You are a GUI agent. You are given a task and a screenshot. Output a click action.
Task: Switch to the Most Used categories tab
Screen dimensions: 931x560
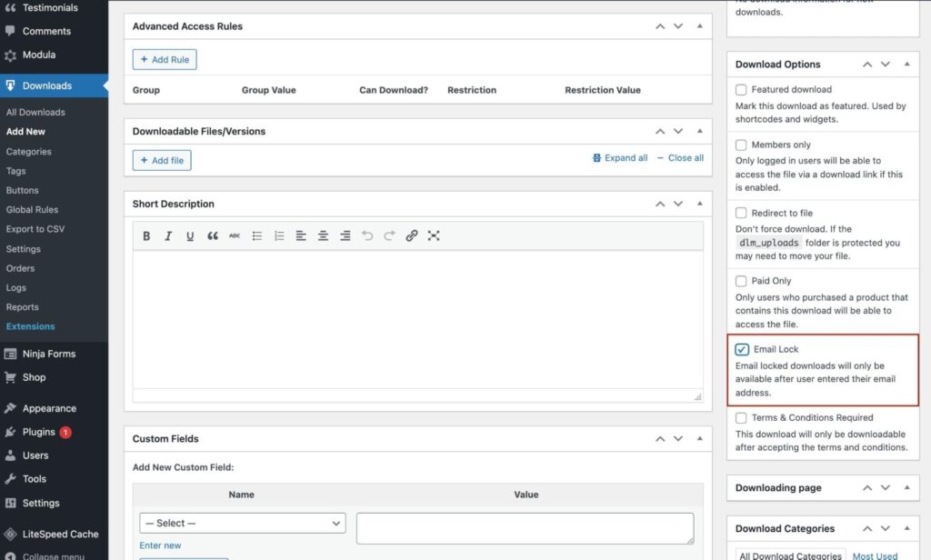pyautogui.click(x=875, y=555)
